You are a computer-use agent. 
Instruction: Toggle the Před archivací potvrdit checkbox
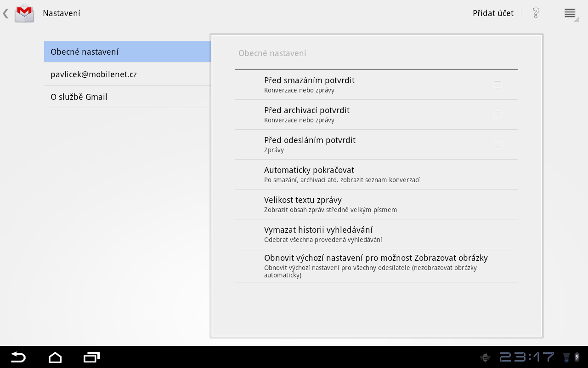pyautogui.click(x=497, y=115)
